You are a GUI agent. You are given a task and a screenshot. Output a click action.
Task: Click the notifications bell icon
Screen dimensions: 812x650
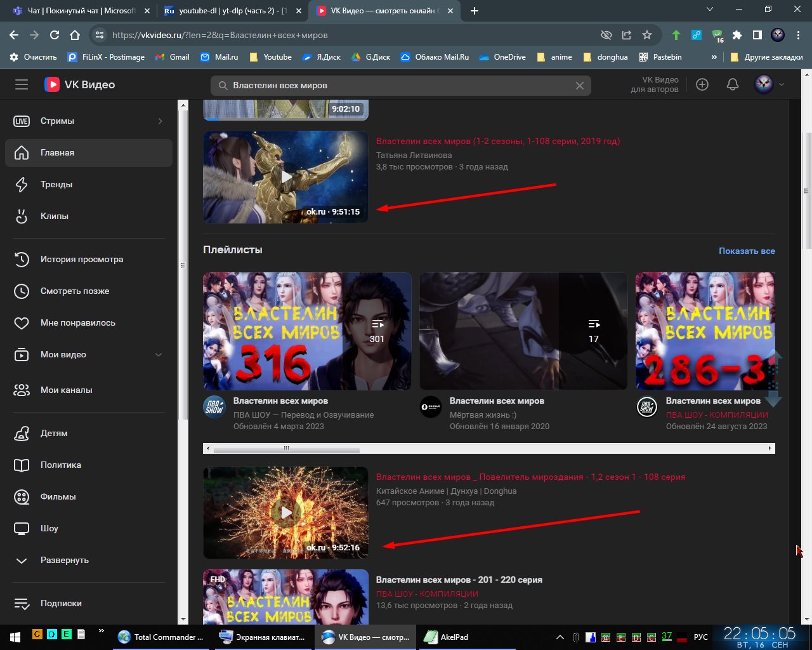[732, 84]
